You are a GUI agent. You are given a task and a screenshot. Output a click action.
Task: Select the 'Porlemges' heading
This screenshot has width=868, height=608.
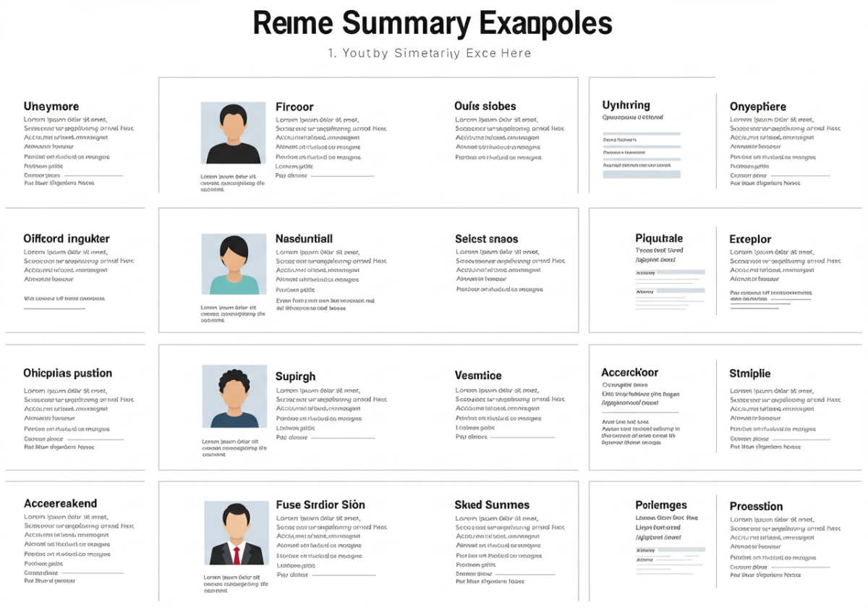coord(661,506)
